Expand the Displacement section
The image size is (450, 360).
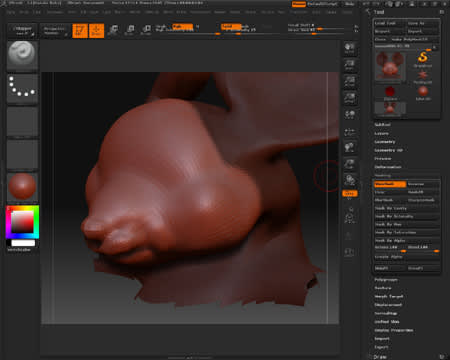click(388, 305)
